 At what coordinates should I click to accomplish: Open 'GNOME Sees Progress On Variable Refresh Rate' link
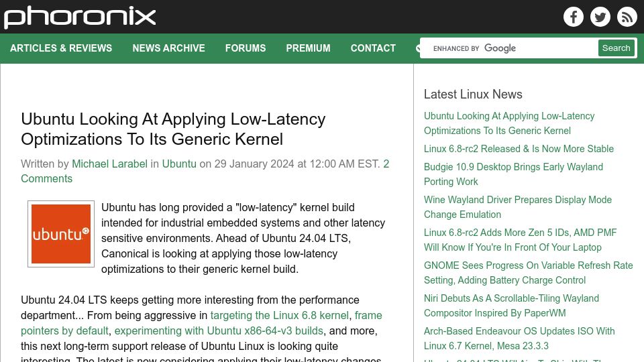(x=528, y=273)
